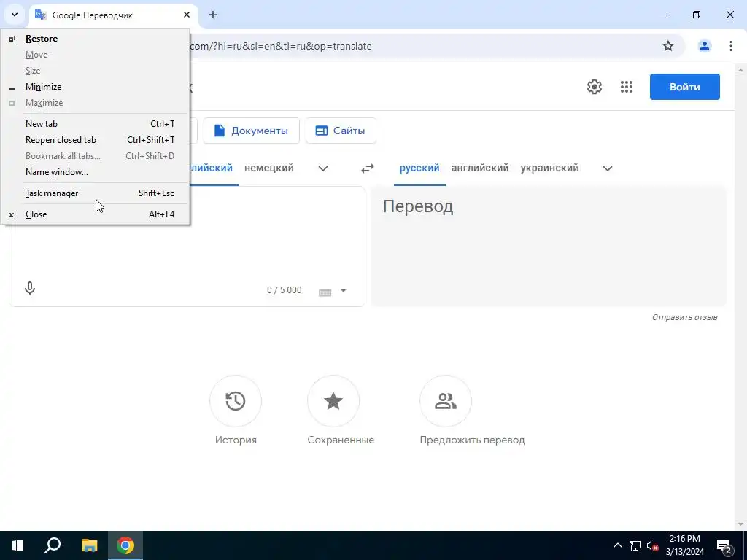Open a new tab with plus button

[213, 15]
